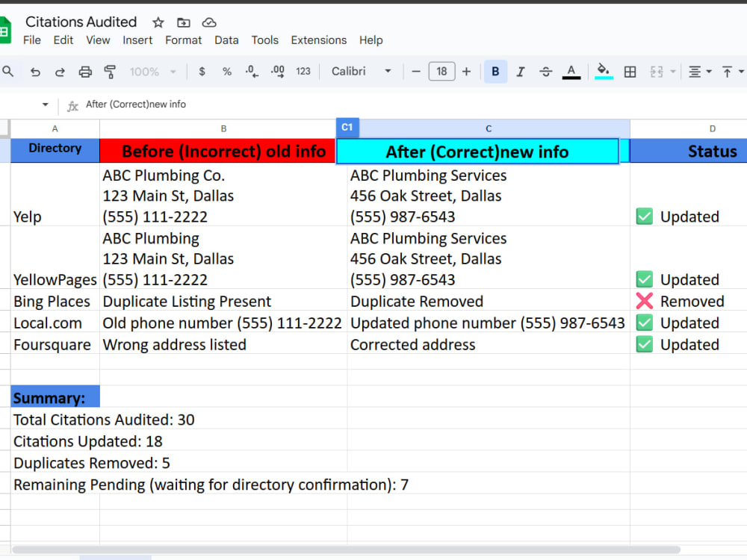Select column C header
Viewport: 747px width, 560px height.
[x=489, y=128]
